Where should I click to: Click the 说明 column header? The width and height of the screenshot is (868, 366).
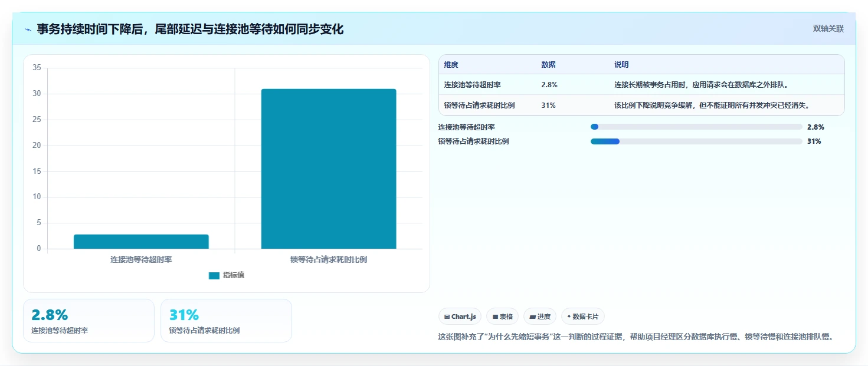(621, 65)
